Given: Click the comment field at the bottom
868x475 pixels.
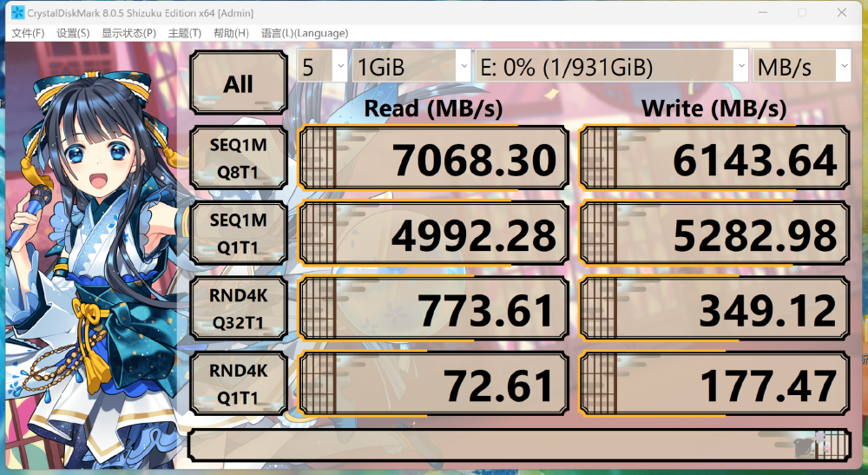Looking at the screenshot, I should [x=519, y=445].
